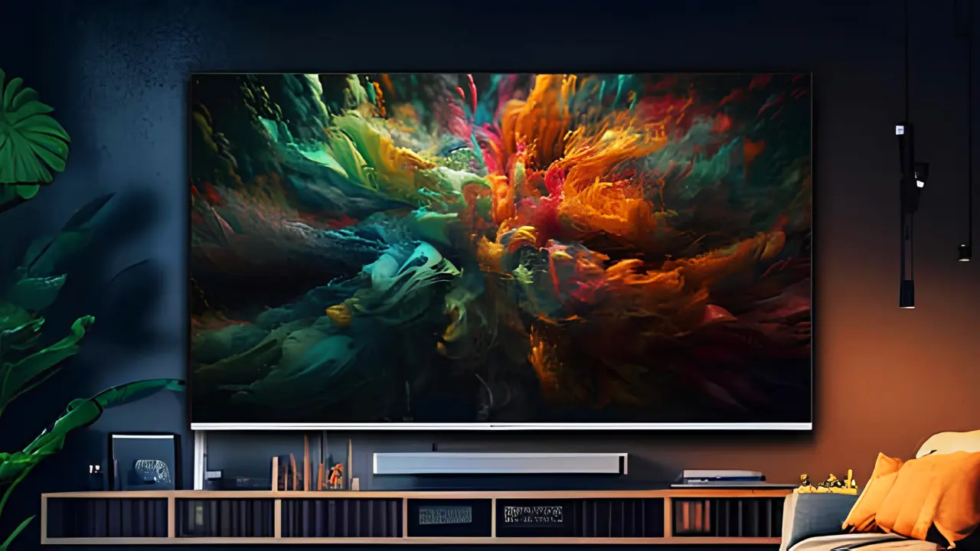Click the rightmost compartment of the wooden console
This screenshot has width=980, height=551.
727,517
